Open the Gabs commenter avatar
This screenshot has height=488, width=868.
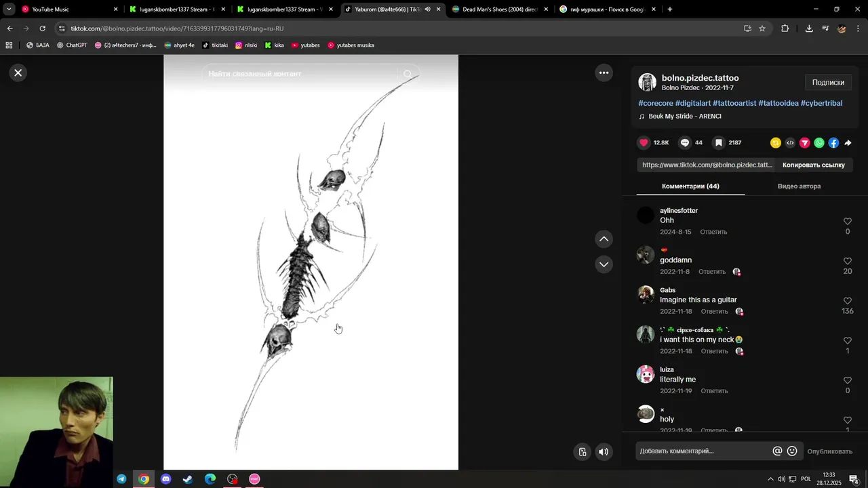pos(646,294)
